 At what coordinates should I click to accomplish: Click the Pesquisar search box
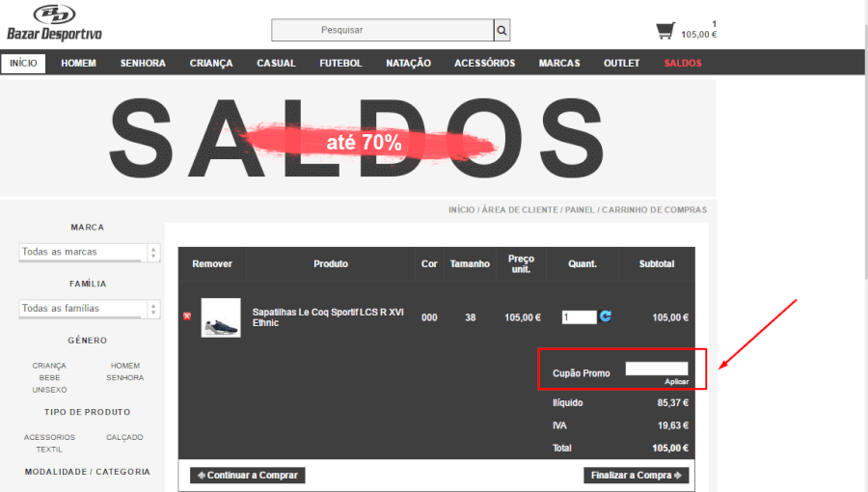[x=382, y=30]
